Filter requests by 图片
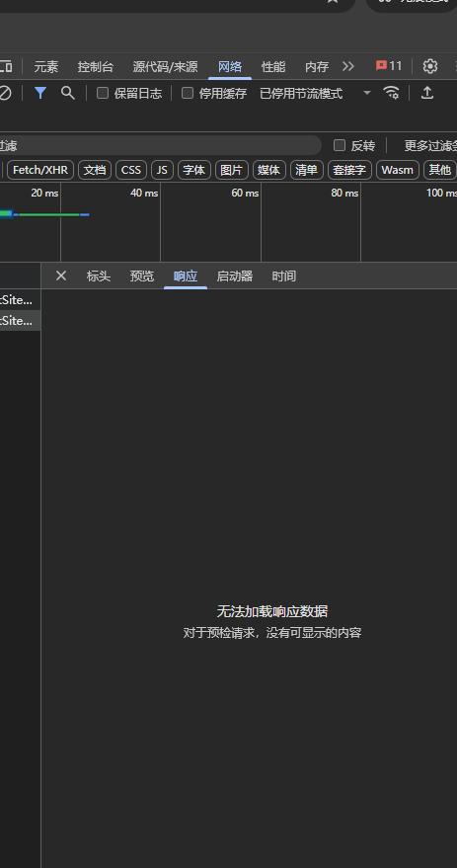457x868 pixels. [x=232, y=170]
